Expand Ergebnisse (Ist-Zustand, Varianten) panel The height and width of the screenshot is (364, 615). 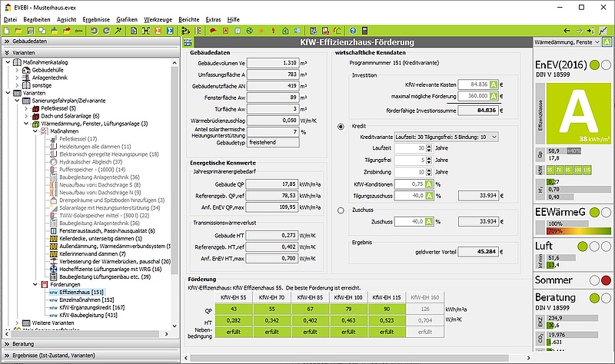coord(91,356)
